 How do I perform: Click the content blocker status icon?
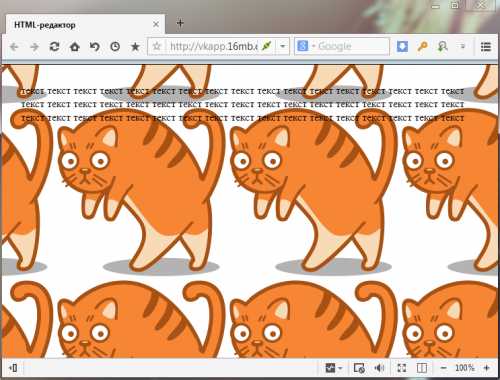click(x=359, y=368)
